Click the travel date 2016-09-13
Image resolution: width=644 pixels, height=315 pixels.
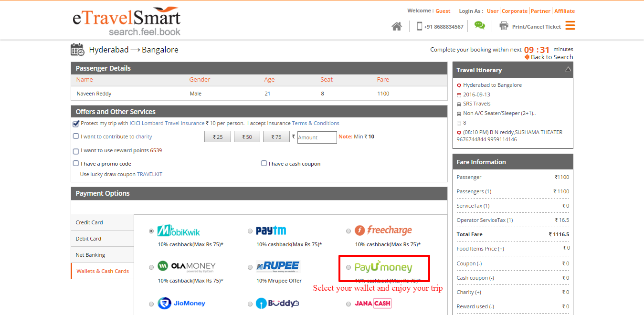click(x=477, y=94)
